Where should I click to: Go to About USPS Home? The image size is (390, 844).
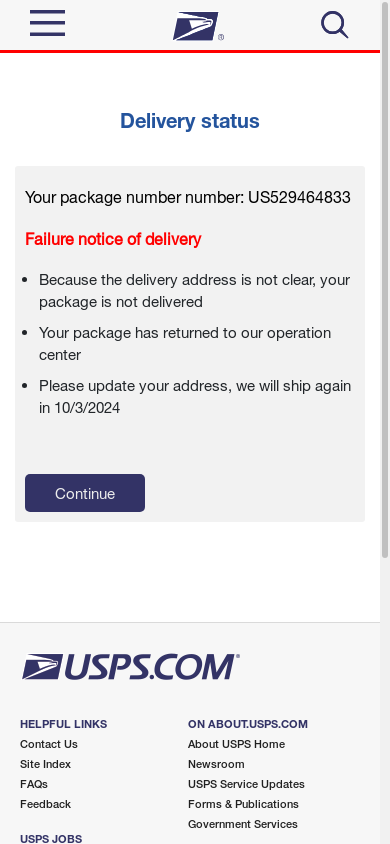click(236, 744)
